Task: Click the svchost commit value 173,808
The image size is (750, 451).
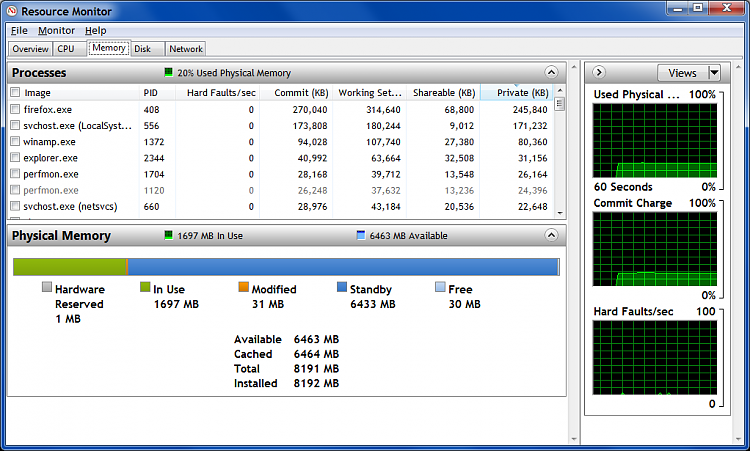Action: point(310,126)
